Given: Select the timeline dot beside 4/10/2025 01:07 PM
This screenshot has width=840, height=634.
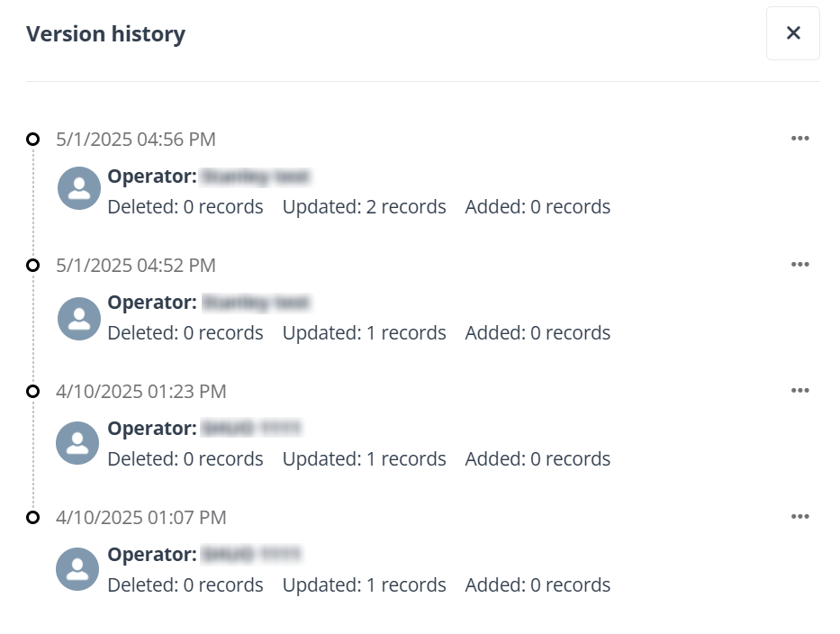Looking at the screenshot, I should [33, 516].
